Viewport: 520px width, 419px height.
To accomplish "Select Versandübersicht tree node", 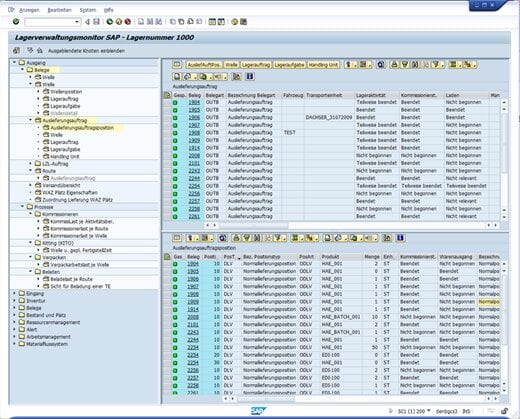I will coord(61,185).
